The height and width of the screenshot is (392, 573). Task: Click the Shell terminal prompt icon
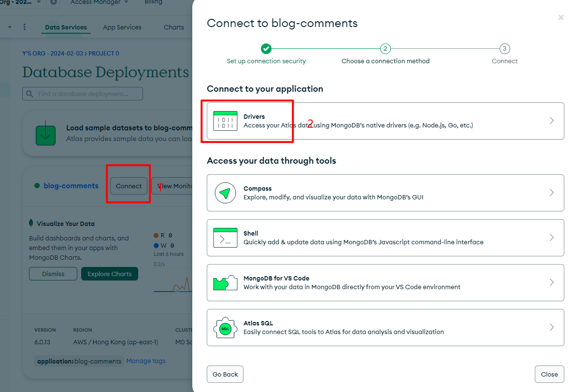(225, 238)
